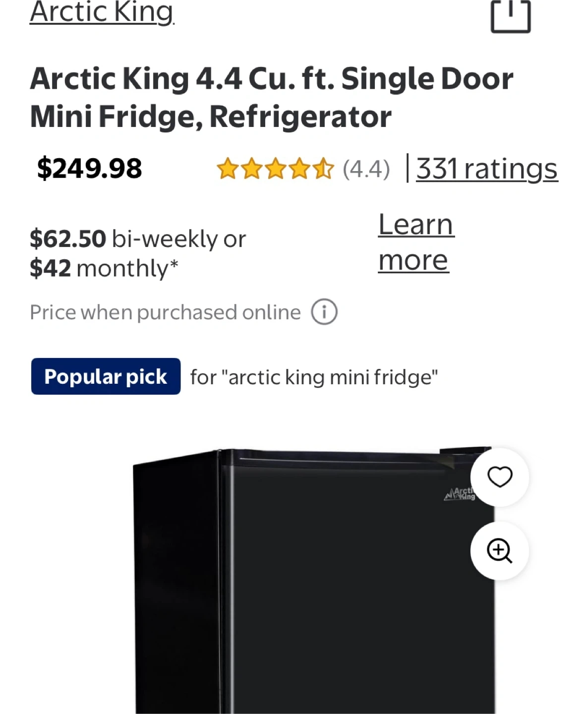Click the product title heading

coord(271,97)
